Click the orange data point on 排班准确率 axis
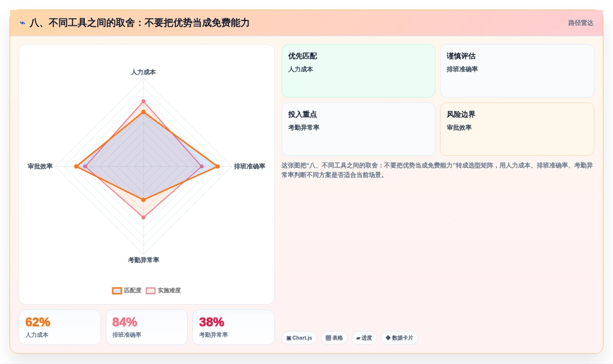The image size is (613, 364). tap(217, 166)
